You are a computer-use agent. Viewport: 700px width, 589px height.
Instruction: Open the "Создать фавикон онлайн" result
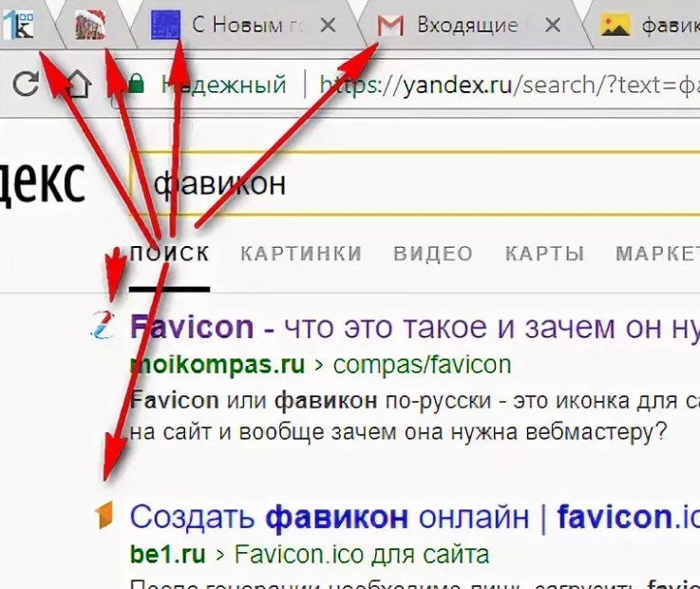[415, 517]
